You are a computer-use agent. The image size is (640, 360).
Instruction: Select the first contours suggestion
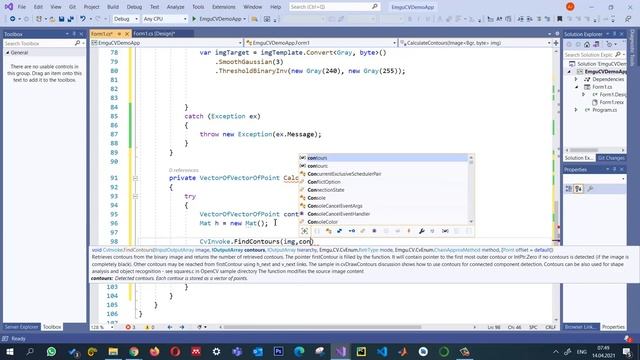pos(383,158)
